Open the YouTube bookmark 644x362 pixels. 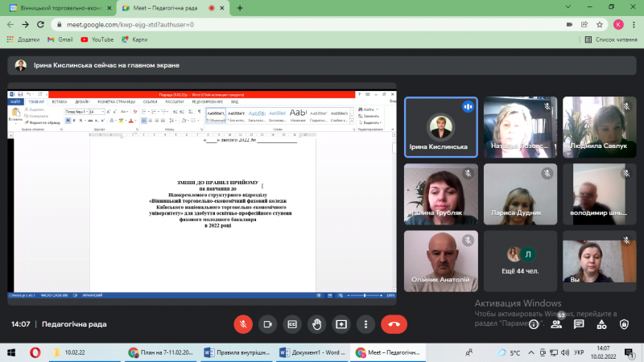[97, 39]
